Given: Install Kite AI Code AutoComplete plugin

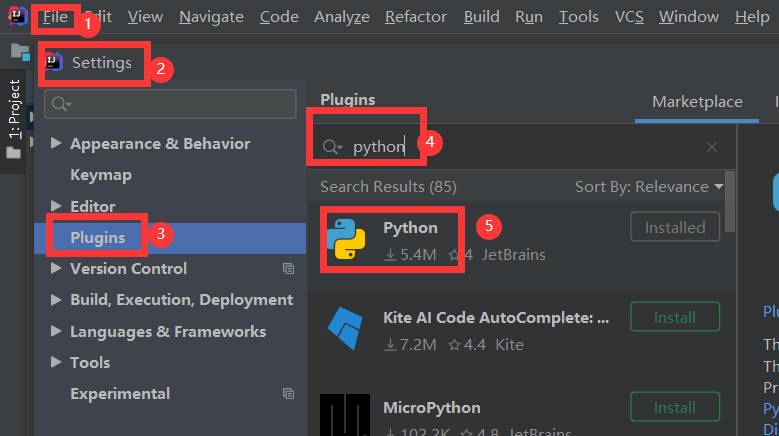Looking at the screenshot, I should 675,317.
